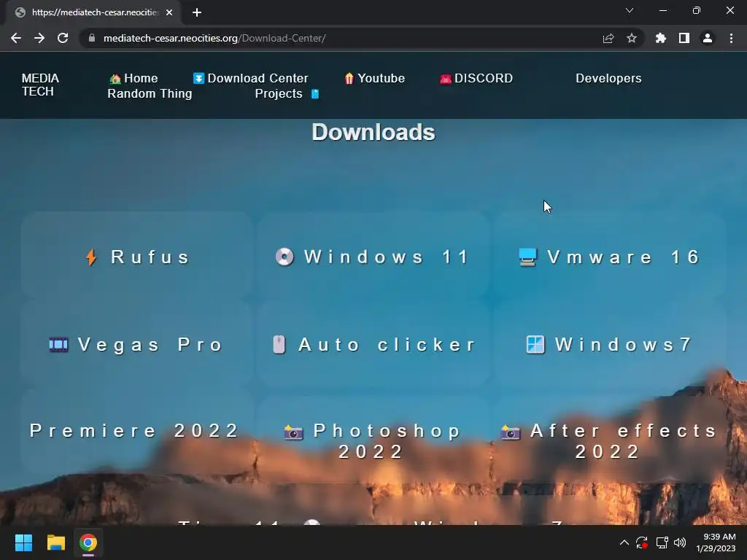This screenshot has height=560, width=747.
Task: Open the Vmware 16 download card
Action: [610, 257]
